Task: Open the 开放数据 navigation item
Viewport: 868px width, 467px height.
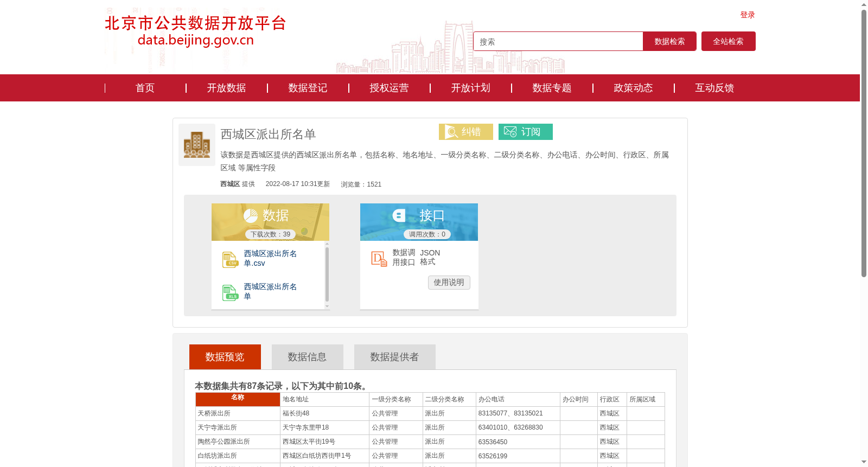Action: [226, 88]
